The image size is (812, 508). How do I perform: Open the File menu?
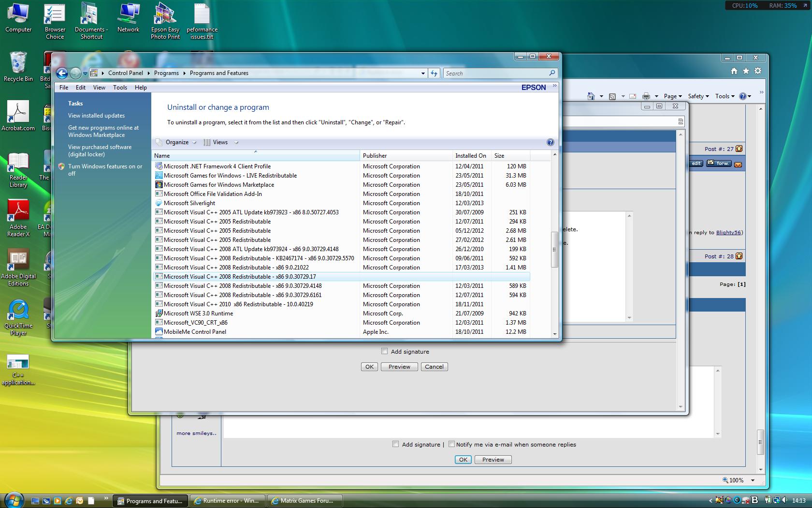click(64, 88)
